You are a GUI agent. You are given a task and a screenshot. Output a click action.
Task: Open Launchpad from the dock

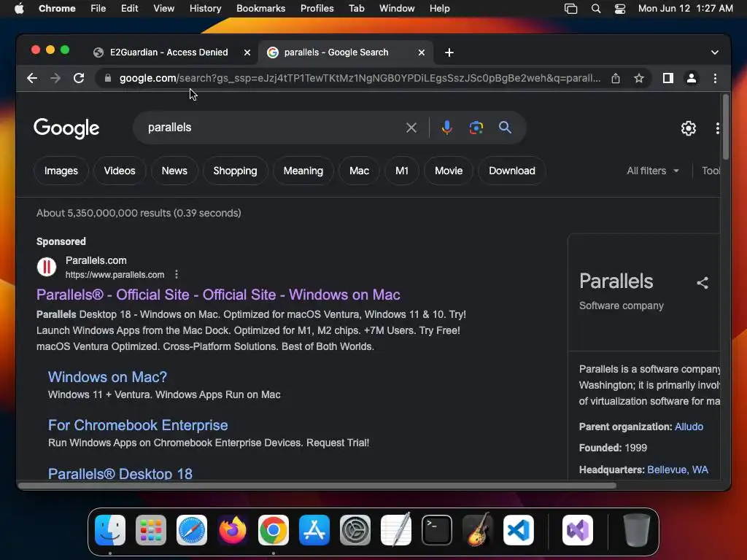[x=151, y=530]
